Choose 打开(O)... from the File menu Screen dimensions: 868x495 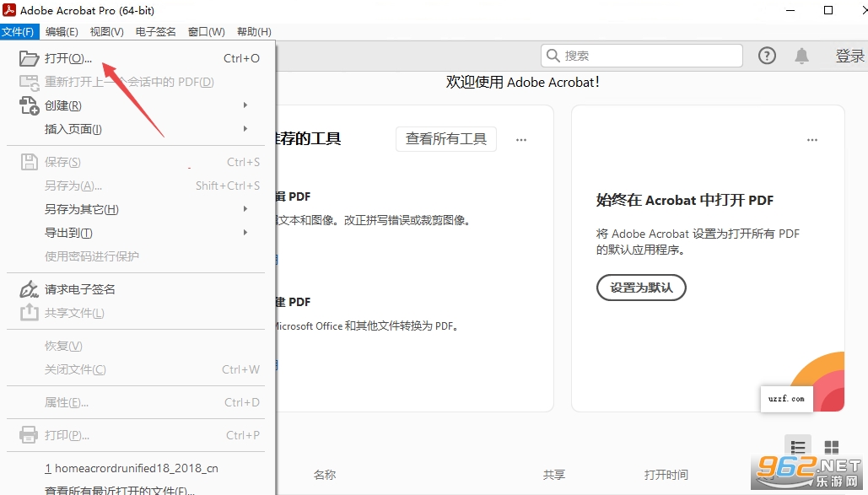(136, 58)
